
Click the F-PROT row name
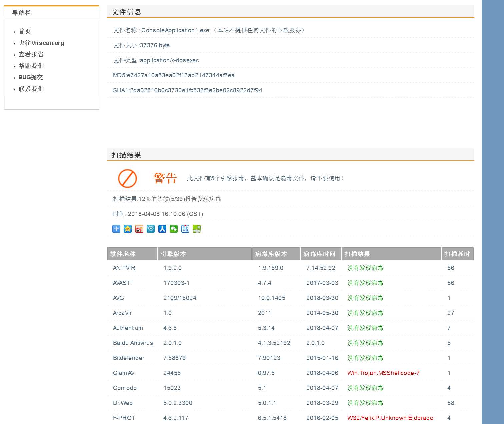[124, 418]
